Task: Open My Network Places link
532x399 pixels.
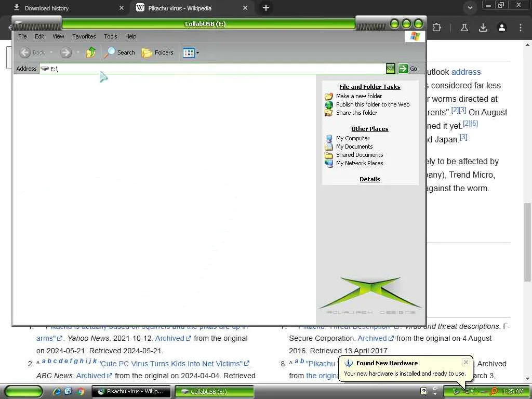Action: click(x=360, y=163)
